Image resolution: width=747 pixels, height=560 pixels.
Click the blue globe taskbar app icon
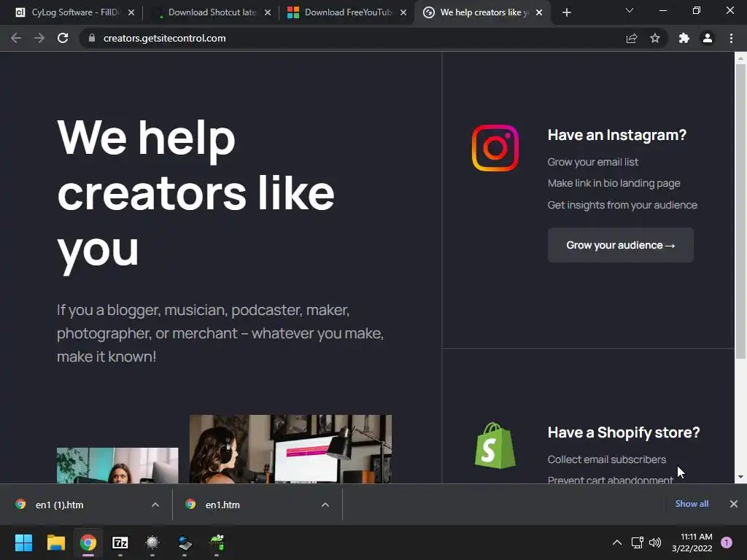tap(185, 542)
